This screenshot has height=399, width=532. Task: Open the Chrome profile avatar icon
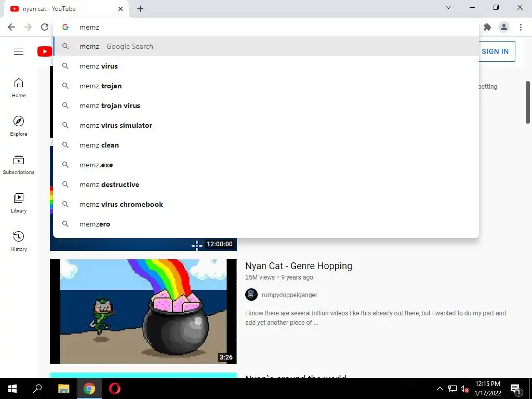[504, 27]
